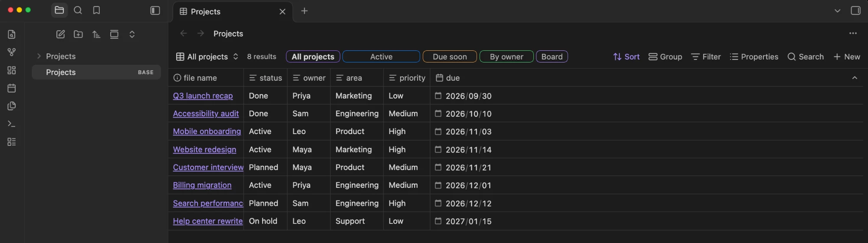Click the 'Support' area cell
This screenshot has height=243, width=868.
357,221
